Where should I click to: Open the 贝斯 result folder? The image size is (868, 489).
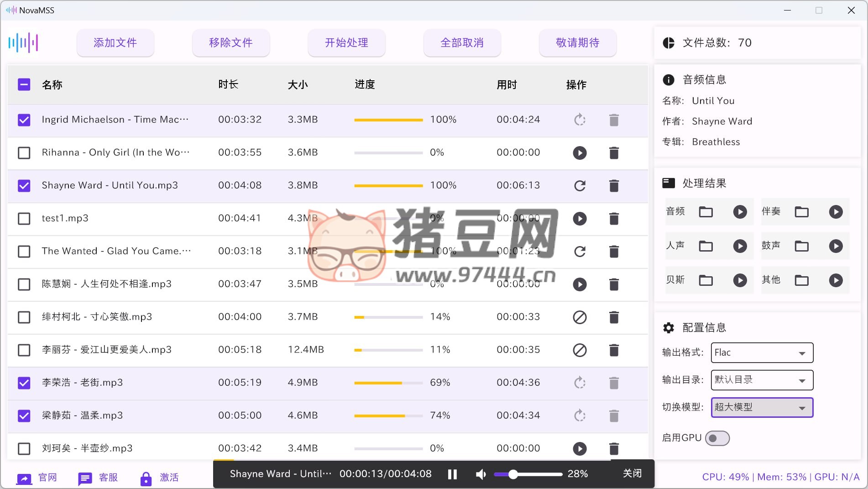[x=706, y=280]
